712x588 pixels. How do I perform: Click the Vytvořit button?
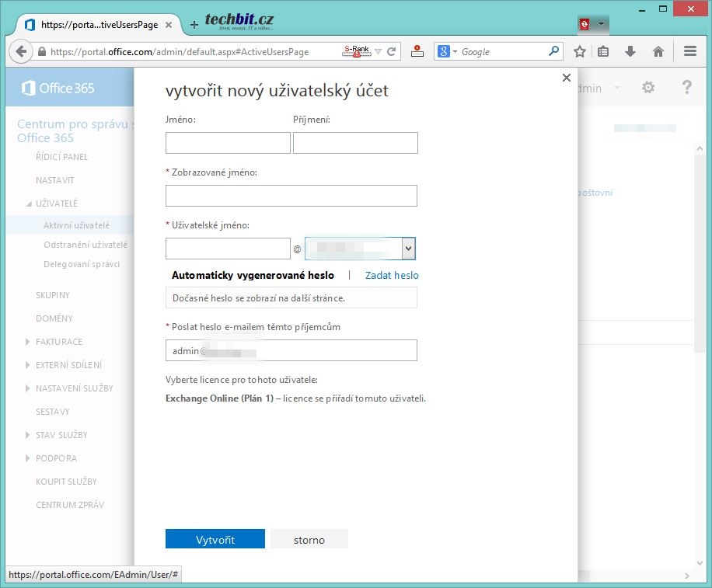coord(215,540)
